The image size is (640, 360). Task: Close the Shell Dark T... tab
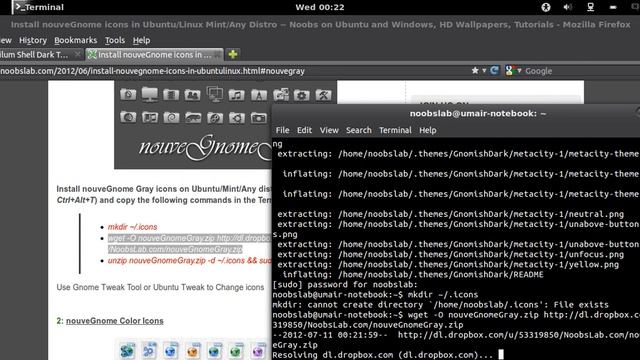click(x=78, y=54)
